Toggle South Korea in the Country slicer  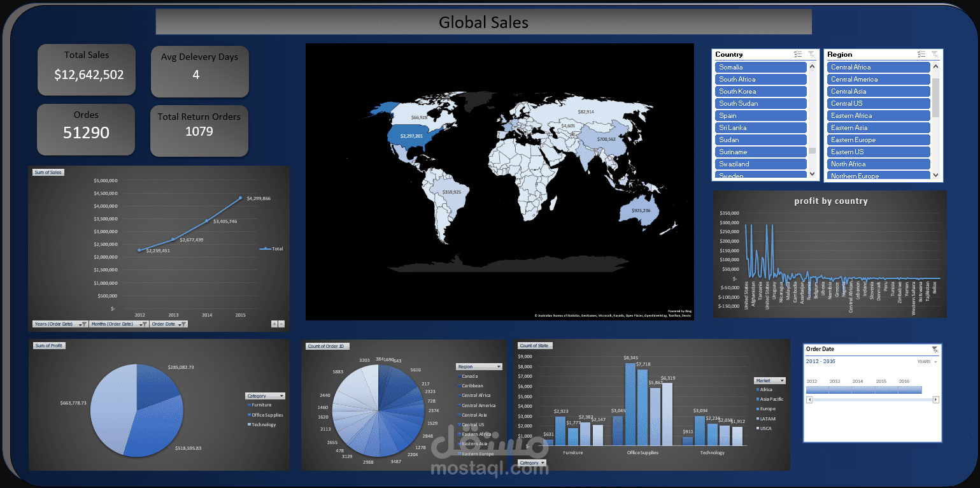coord(760,91)
